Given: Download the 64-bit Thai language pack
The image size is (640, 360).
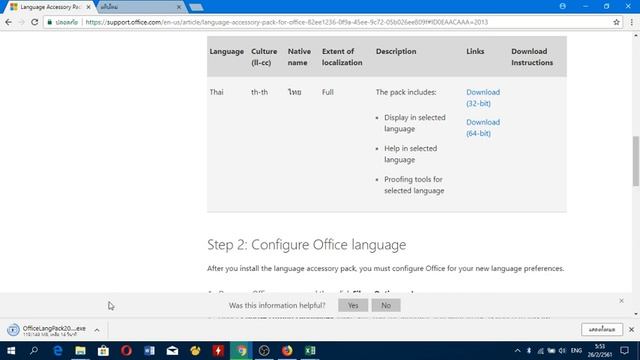Looking at the screenshot, I should [x=483, y=128].
